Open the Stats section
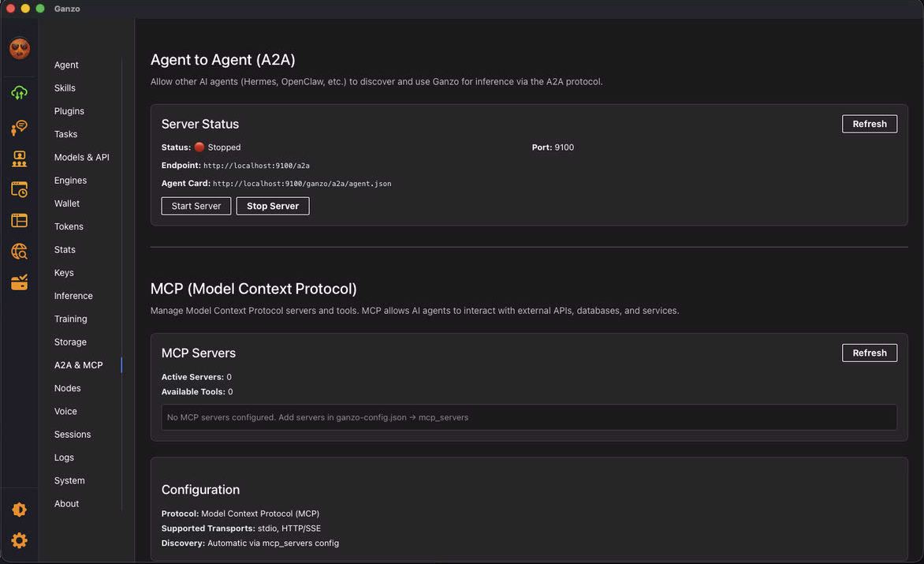 click(x=65, y=249)
